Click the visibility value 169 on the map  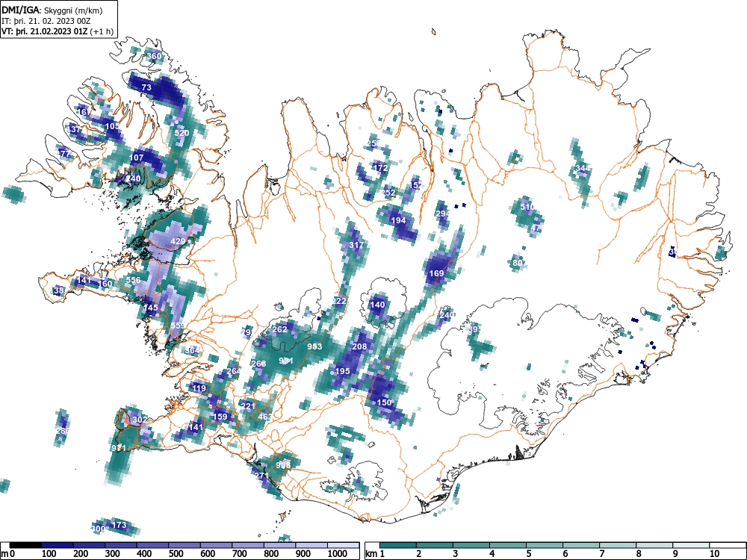(x=436, y=273)
